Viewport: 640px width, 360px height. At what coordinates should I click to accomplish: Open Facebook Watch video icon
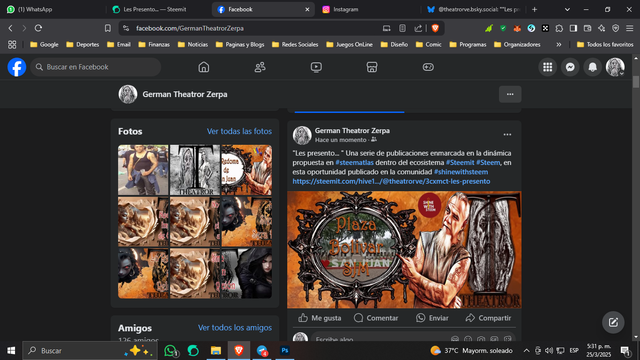316,67
